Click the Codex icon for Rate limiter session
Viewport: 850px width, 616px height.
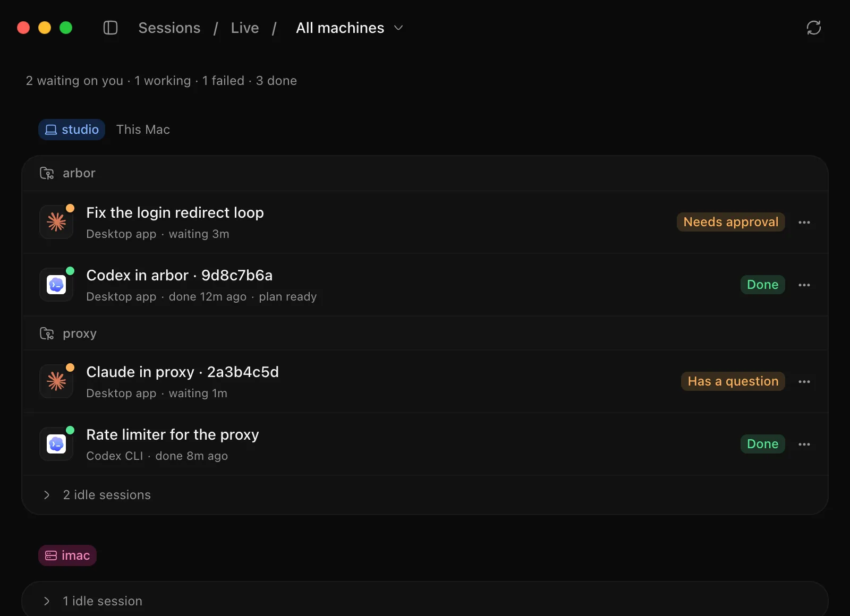[56, 444]
